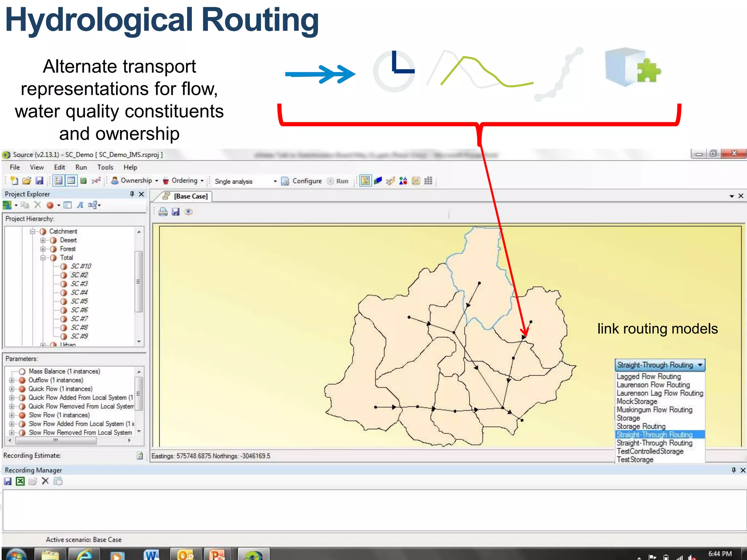This screenshot has height=560, width=747.
Task: Click the Explorer delete X icon
Action: (38, 205)
